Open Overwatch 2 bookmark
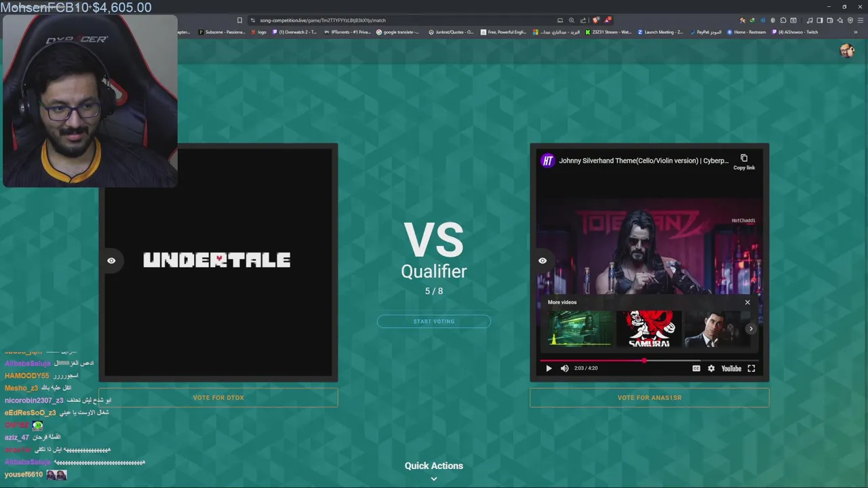868x488 pixels. tap(294, 32)
